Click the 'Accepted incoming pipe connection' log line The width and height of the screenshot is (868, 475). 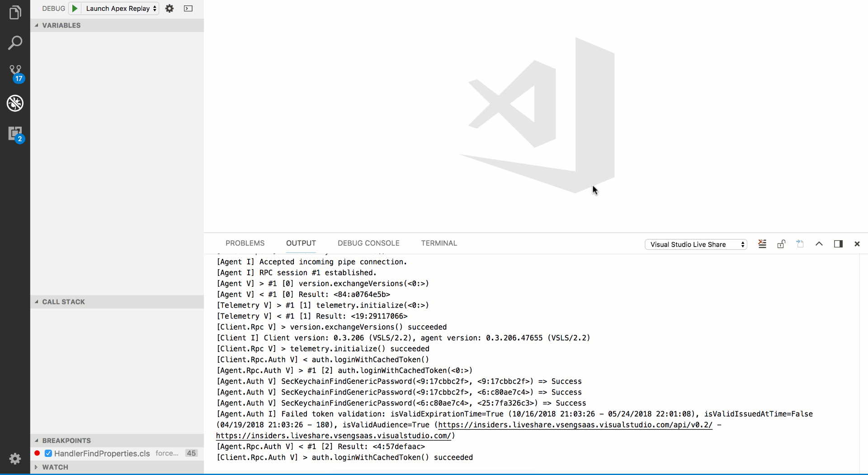(312, 262)
